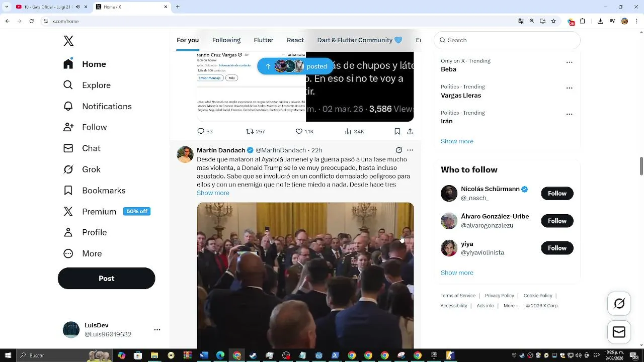Image resolution: width=644 pixels, height=362 pixels.
Task: Open more options for Vargas Lleras trend
Action: point(570,88)
